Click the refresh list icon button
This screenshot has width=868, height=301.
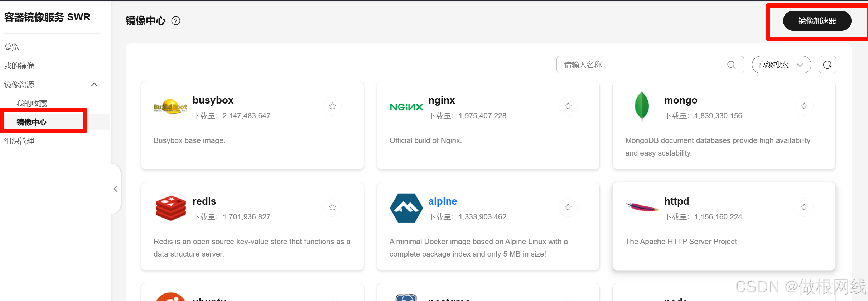(x=828, y=65)
